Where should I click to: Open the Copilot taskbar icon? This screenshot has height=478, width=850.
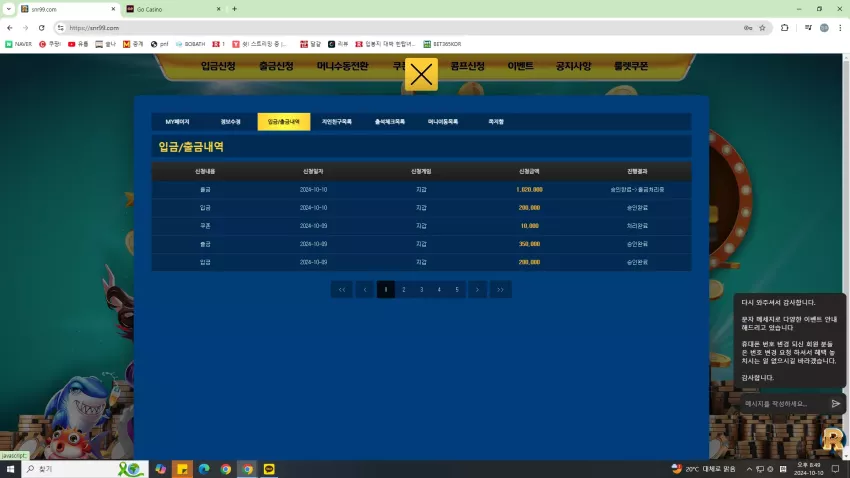pos(160,469)
